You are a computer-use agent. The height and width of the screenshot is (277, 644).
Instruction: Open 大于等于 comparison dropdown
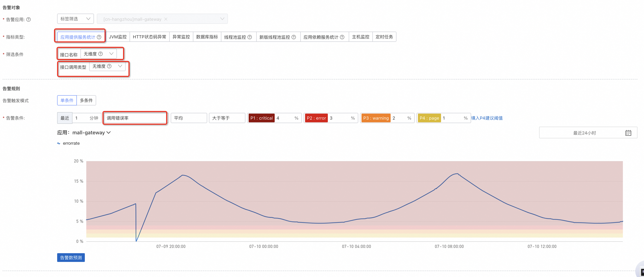pos(227,118)
